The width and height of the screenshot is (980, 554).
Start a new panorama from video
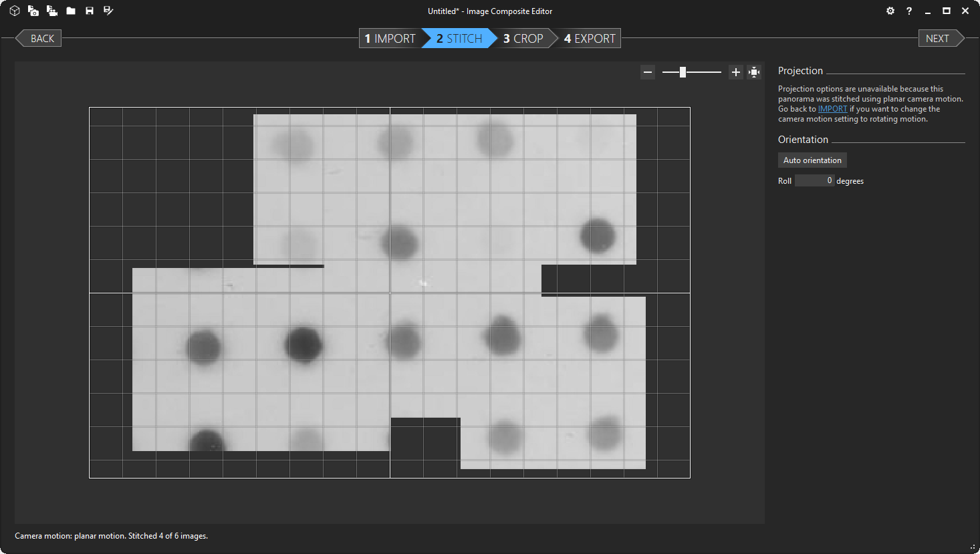tap(51, 11)
